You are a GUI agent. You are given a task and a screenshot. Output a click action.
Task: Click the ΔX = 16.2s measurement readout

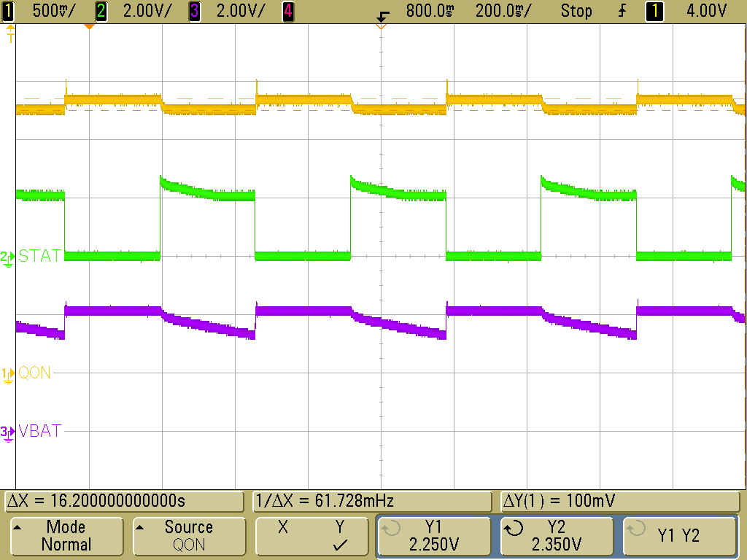pos(124,502)
